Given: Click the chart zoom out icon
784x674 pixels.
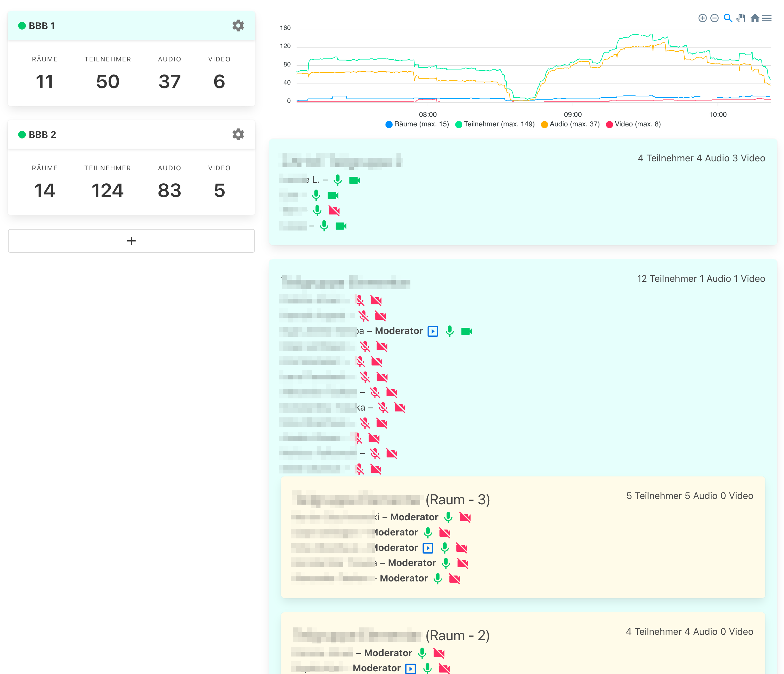Looking at the screenshot, I should click(714, 18).
